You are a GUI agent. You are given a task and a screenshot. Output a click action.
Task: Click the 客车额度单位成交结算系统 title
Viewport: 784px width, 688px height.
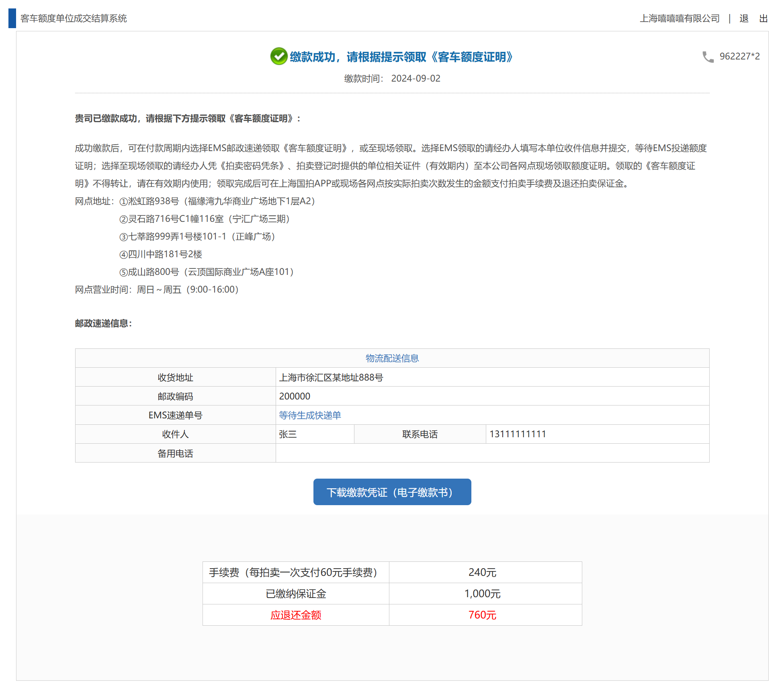click(x=74, y=18)
